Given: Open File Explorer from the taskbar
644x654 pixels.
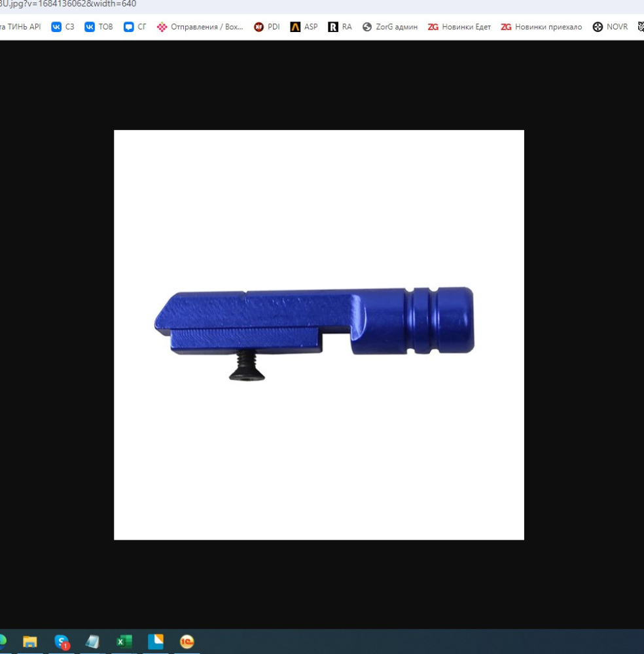Looking at the screenshot, I should pyautogui.click(x=29, y=642).
